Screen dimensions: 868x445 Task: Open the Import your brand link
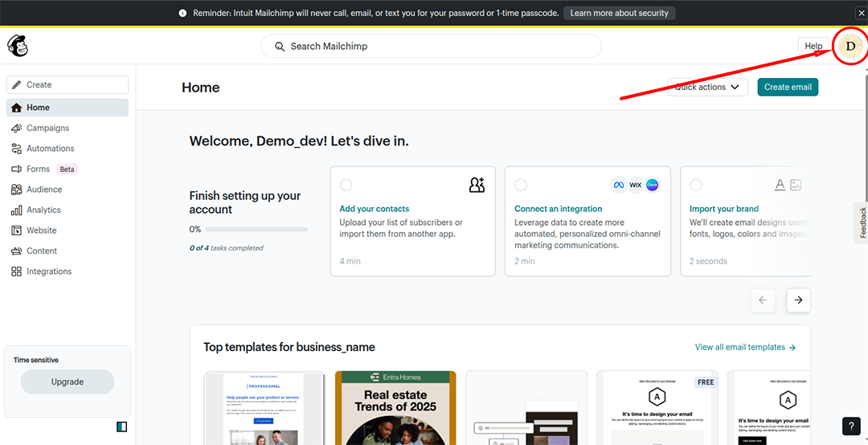(724, 209)
